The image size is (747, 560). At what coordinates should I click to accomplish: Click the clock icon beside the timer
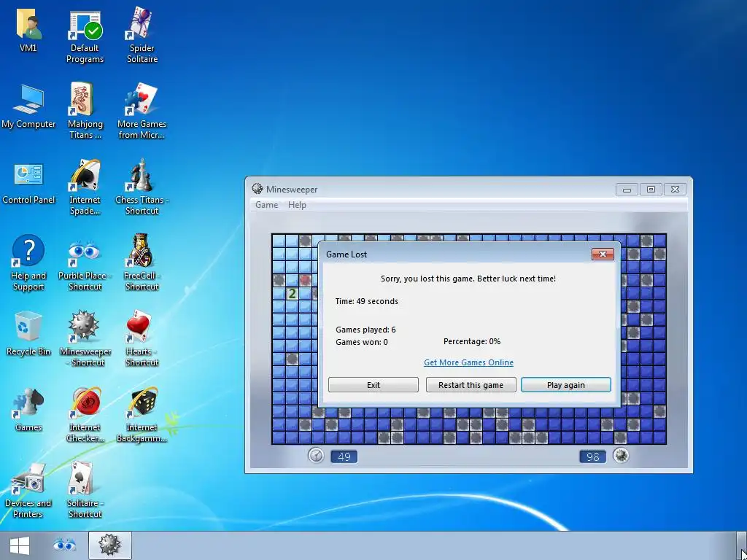pos(316,456)
